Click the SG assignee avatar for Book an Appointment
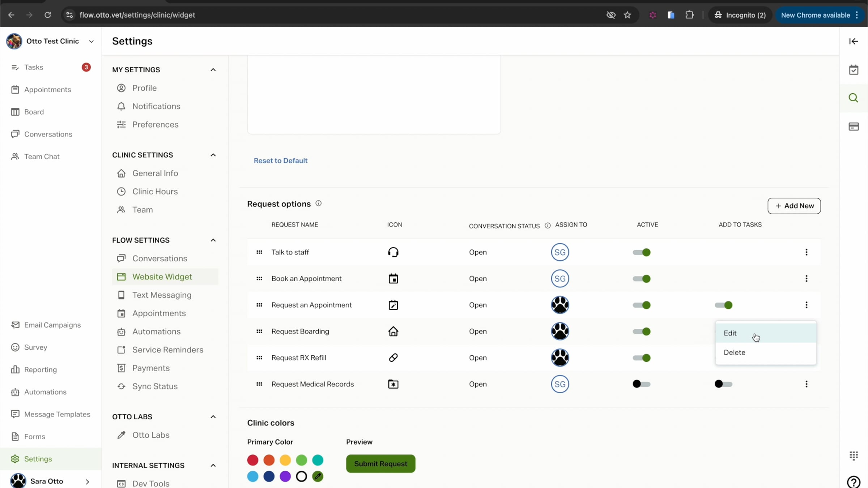The width and height of the screenshot is (868, 488). (x=560, y=279)
